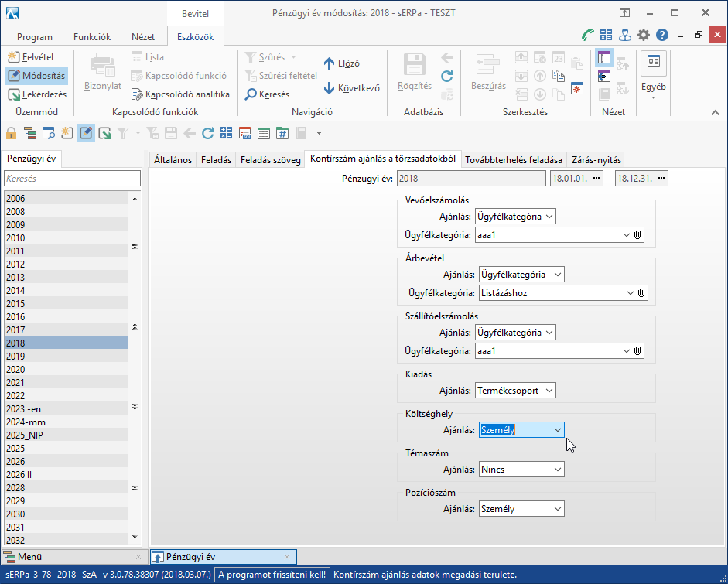Switch to the Zárás-nyitás tab
Image resolution: width=728 pixels, height=584 pixels.
[x=596, y=160]
